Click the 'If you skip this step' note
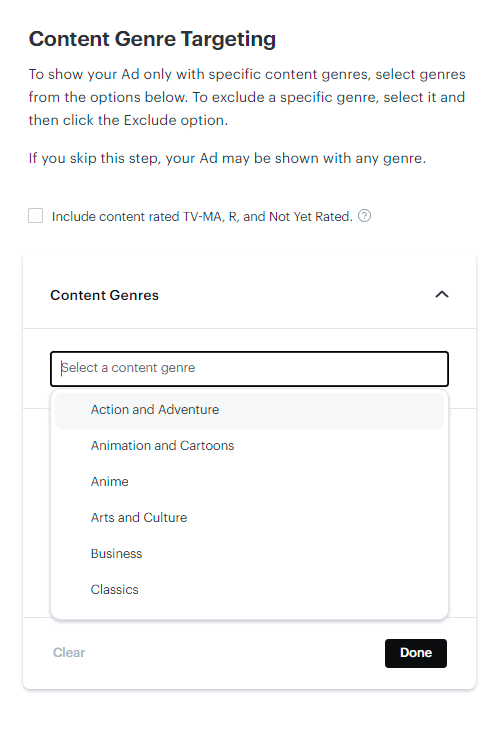This screenshot has height=729, width=502. tap(227, 159)
